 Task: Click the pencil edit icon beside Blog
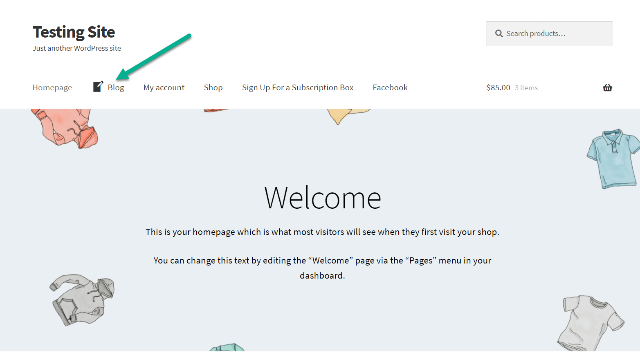click(98, 87)
